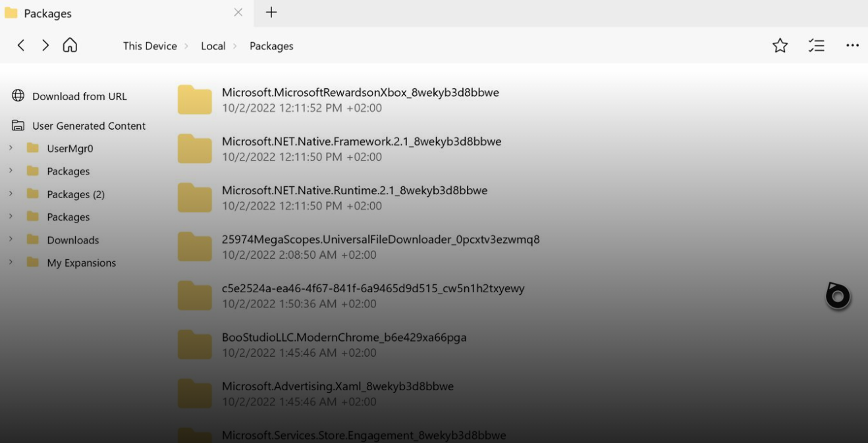Open the Microsoft.Advertising.Xaml folder icon
Screen dimensions: 868x443
[194, 393]
